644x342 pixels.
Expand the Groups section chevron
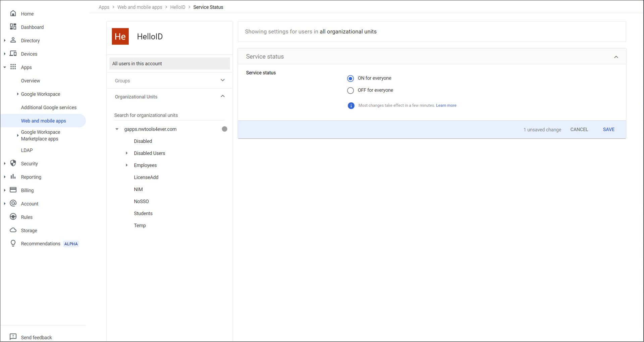point(223,80)
